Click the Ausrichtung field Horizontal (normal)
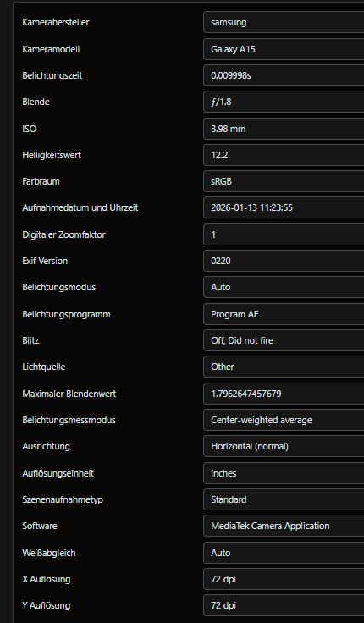 [x=284, y=446]
